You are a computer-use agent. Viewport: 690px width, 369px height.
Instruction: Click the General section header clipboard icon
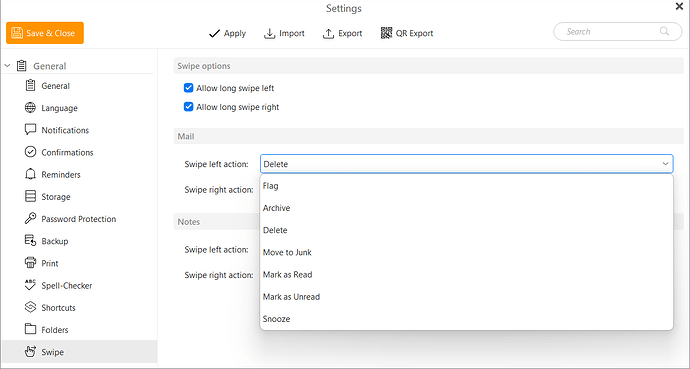[x=22, y=66]
